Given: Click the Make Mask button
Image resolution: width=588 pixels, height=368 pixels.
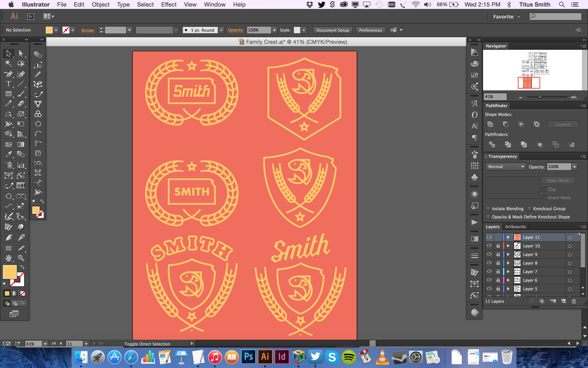Looking at the screenshot, I should point(558,180).
